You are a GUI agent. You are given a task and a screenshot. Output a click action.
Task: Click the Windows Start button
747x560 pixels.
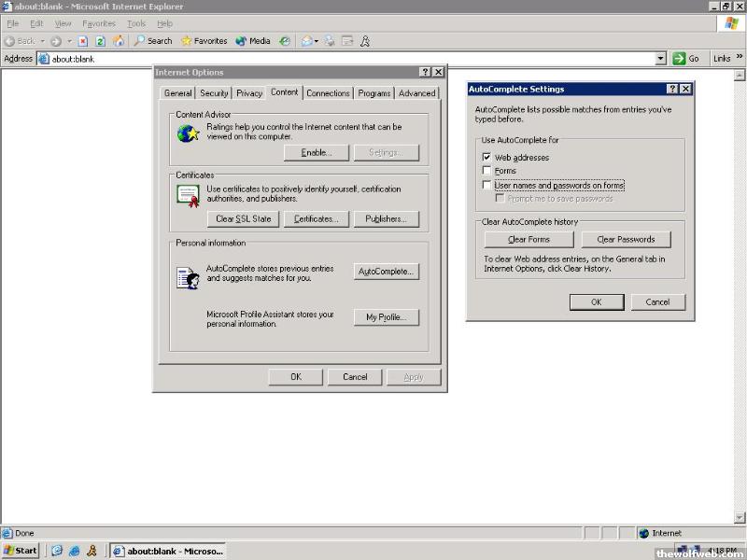point(21,551)
